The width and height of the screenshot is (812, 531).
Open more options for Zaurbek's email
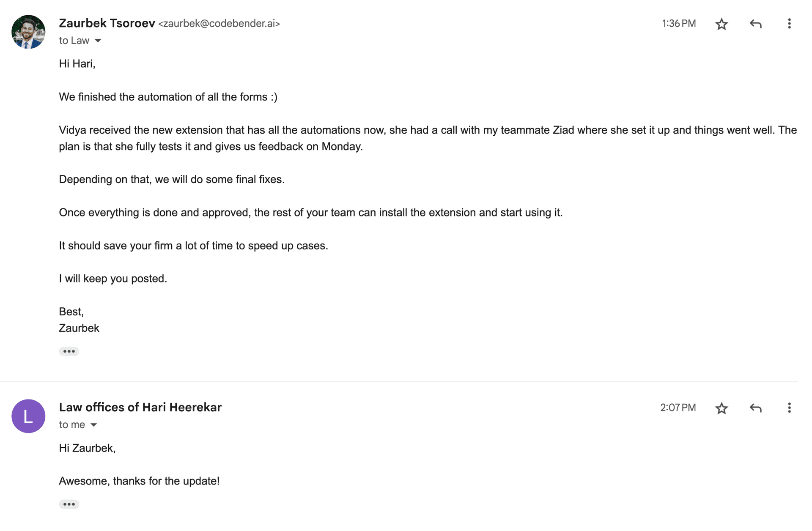point(789,24)
